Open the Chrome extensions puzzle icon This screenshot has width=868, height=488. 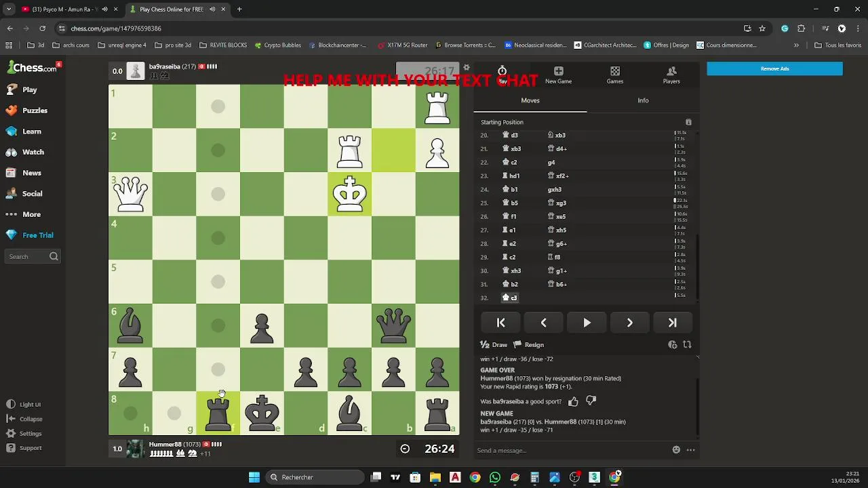pyautogui.click(x=802, y=28)
